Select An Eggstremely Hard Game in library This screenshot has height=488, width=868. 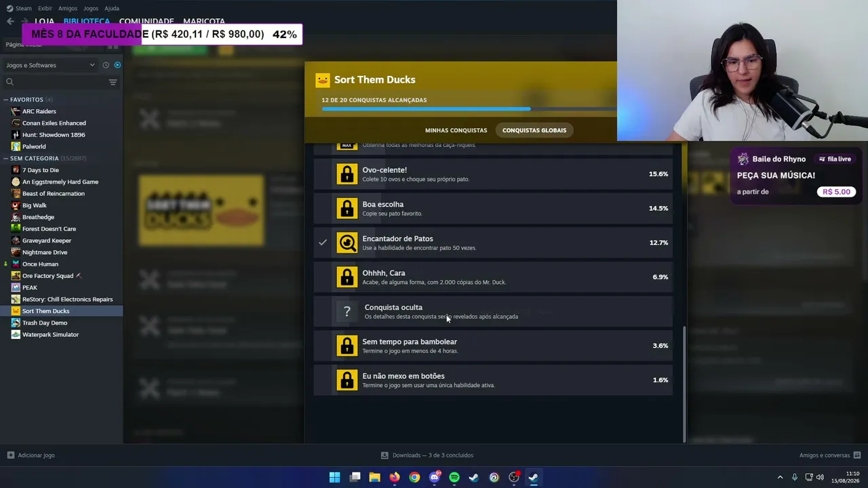point(62,182)
